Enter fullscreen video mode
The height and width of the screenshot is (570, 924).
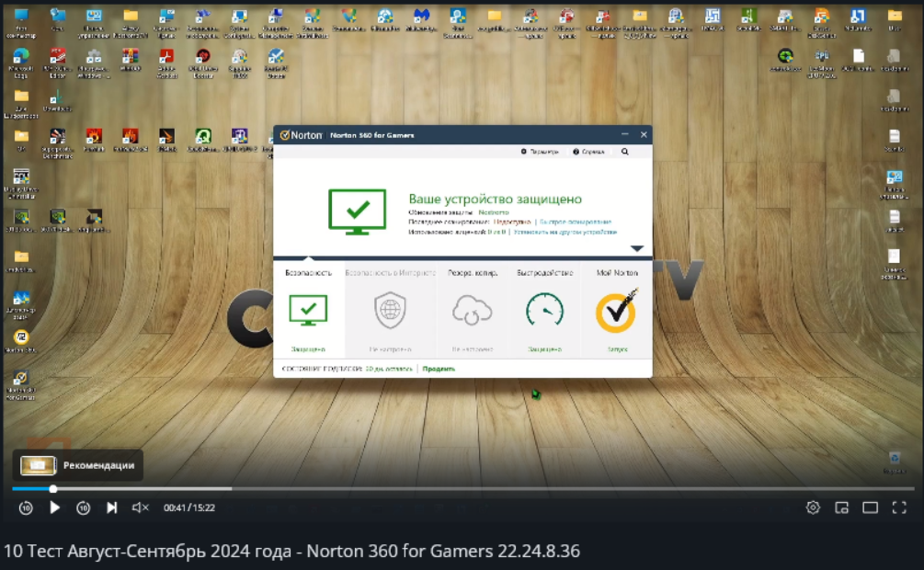pyautogui.click(x=899, y=507)
